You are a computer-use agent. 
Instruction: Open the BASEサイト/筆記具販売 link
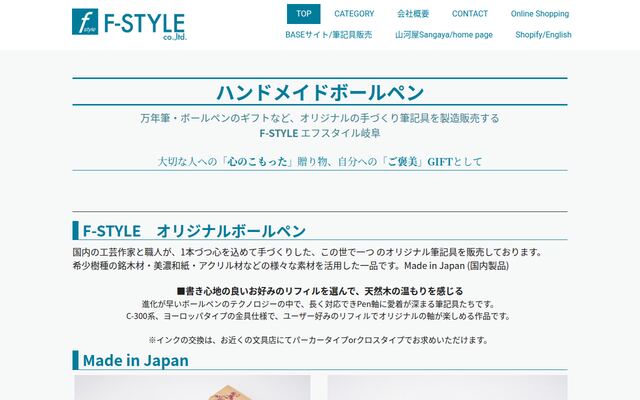tap(329, 35)
